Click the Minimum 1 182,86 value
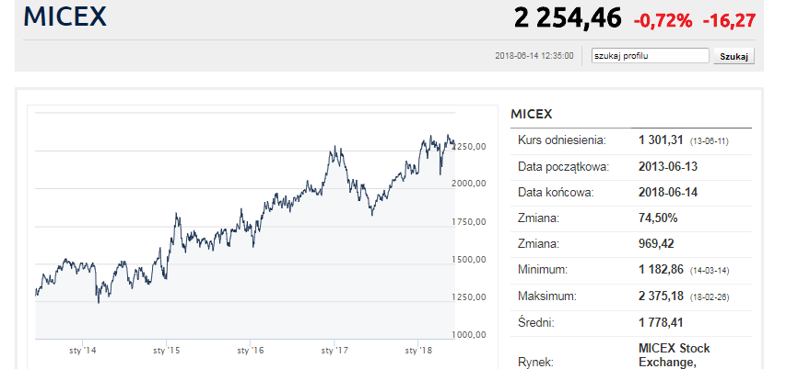 [661, 270]
